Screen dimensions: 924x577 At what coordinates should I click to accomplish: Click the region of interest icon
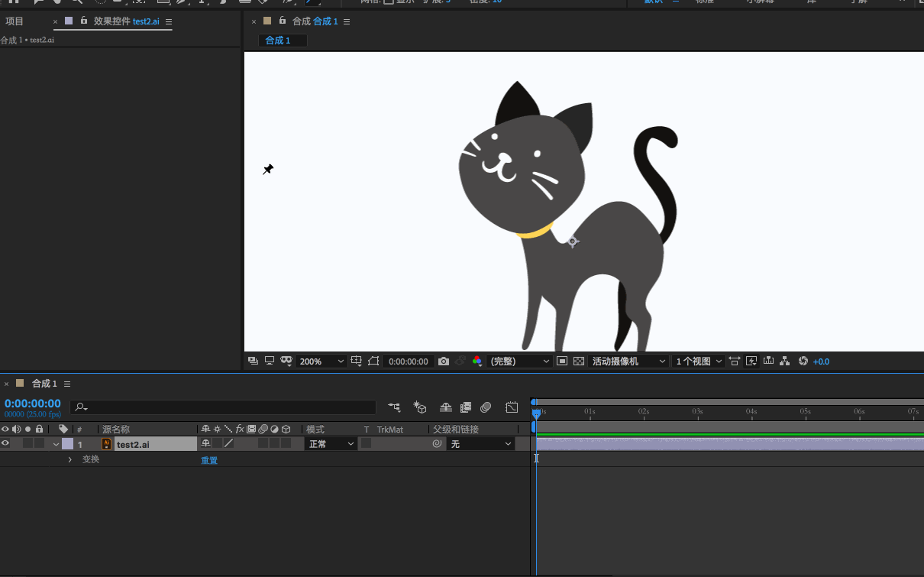(x=562, y=361)
